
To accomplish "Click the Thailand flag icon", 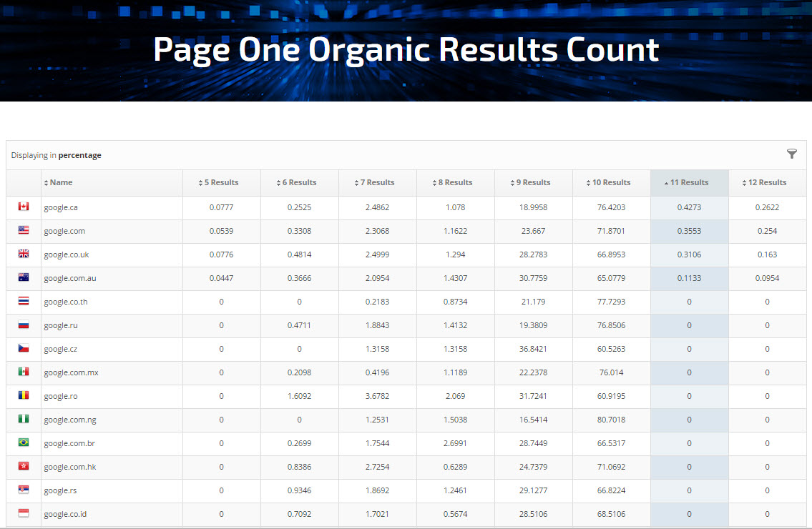I will point(24,301).
